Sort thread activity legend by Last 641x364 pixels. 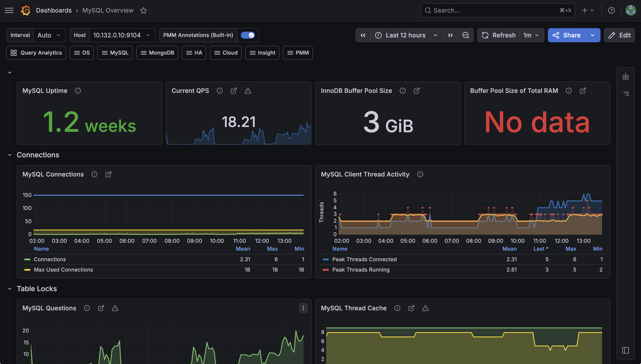tap(541, 249)
